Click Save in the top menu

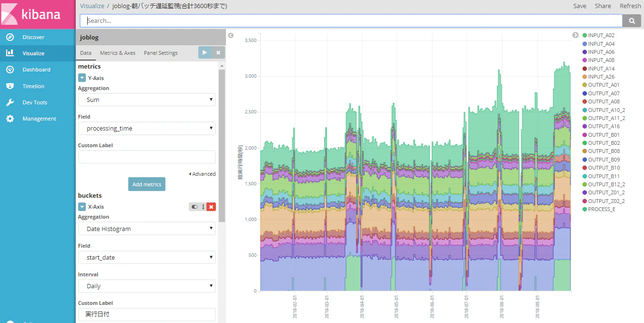tap(580, 6)
